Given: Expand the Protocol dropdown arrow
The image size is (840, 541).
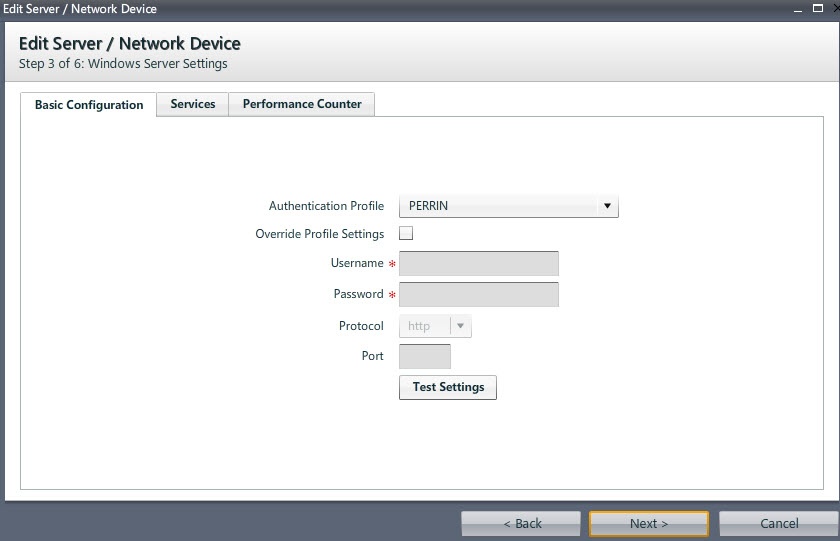Looking at the screenshot, I should (x=460, y=326).
